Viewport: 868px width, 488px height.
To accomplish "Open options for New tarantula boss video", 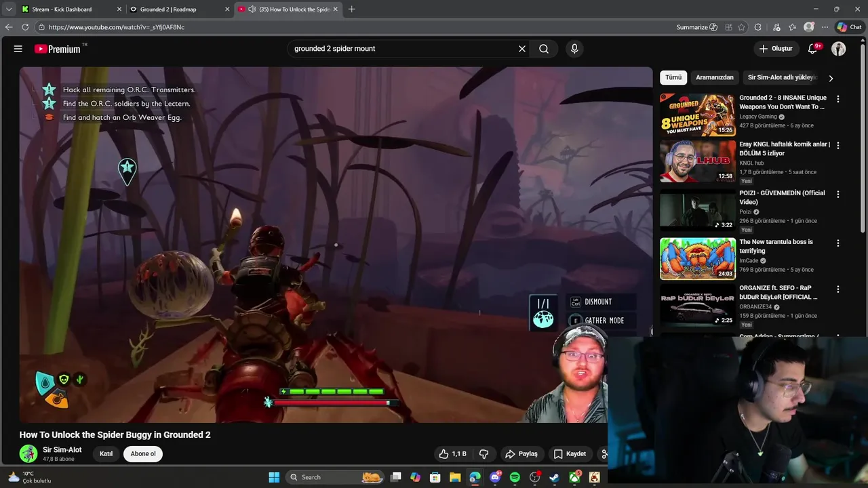I will point(838,243).
